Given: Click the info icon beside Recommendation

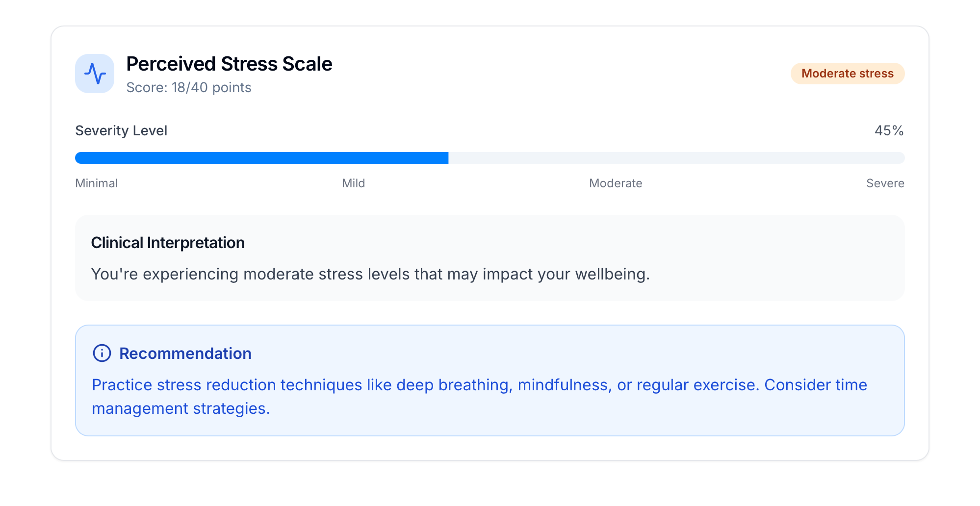Looking at the screenshot, I should [x=102, y=353].
